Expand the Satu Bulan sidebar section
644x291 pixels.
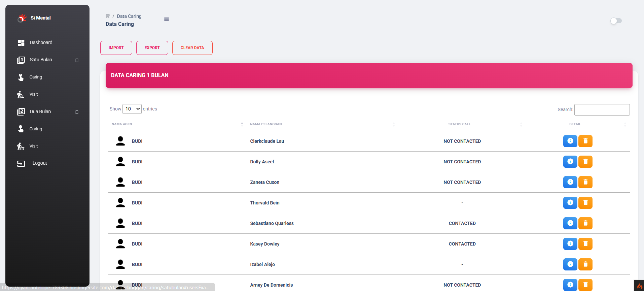(47, 60)
